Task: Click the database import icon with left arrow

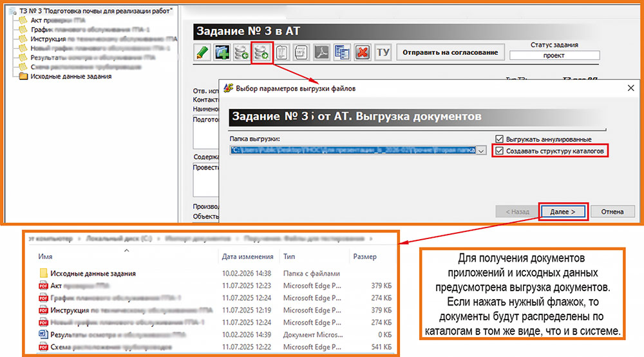Action: point(241,53)
